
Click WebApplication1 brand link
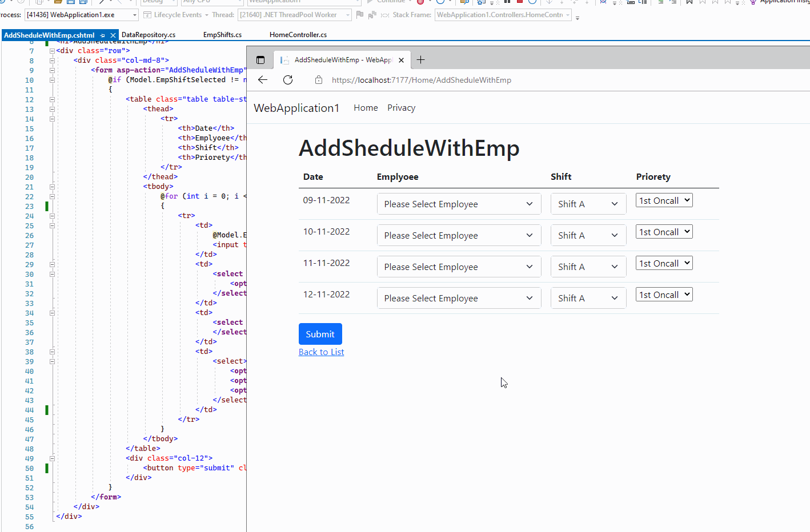click(296, 108)
